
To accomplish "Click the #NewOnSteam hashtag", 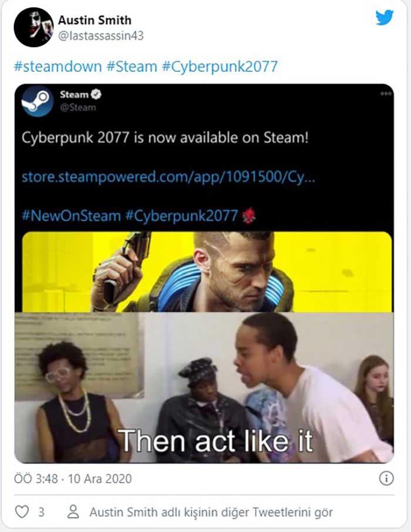I will (71, 216).
